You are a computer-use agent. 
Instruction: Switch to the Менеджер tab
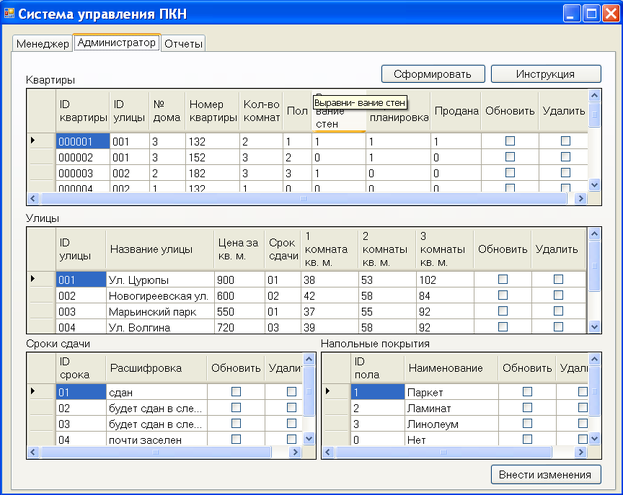click(42, 44)
